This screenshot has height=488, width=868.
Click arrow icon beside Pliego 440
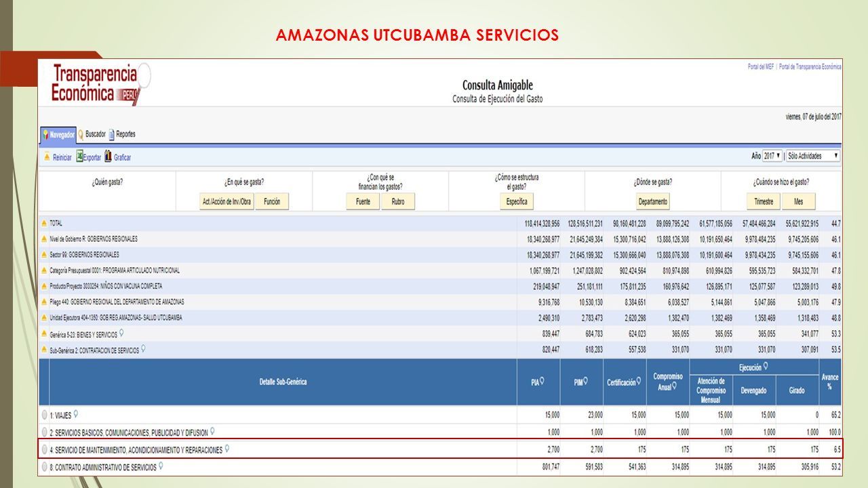point(44,302)
